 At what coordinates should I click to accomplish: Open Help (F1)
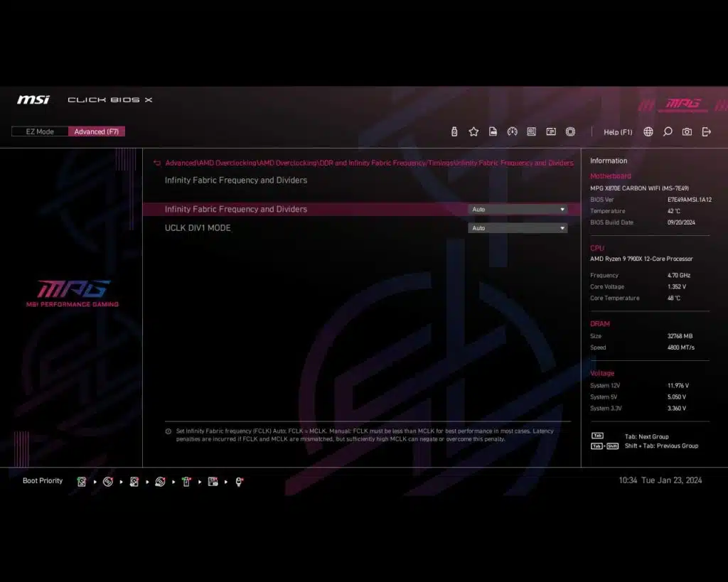pos(618,132)
